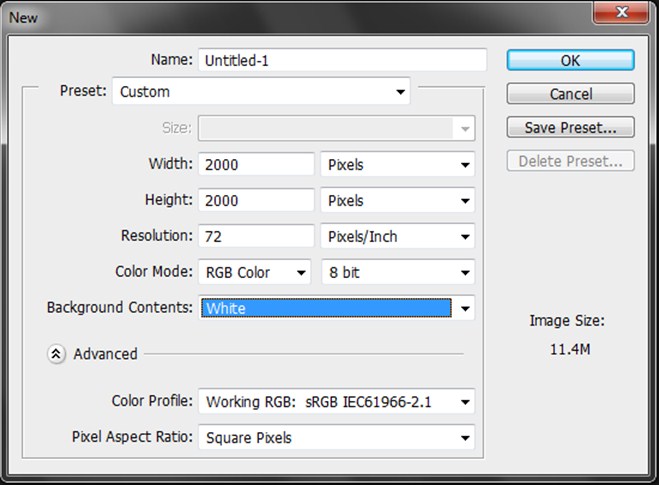659x487 pixels.
Task: Click the Width field showing 2000
Action: [x=256, y=164]
